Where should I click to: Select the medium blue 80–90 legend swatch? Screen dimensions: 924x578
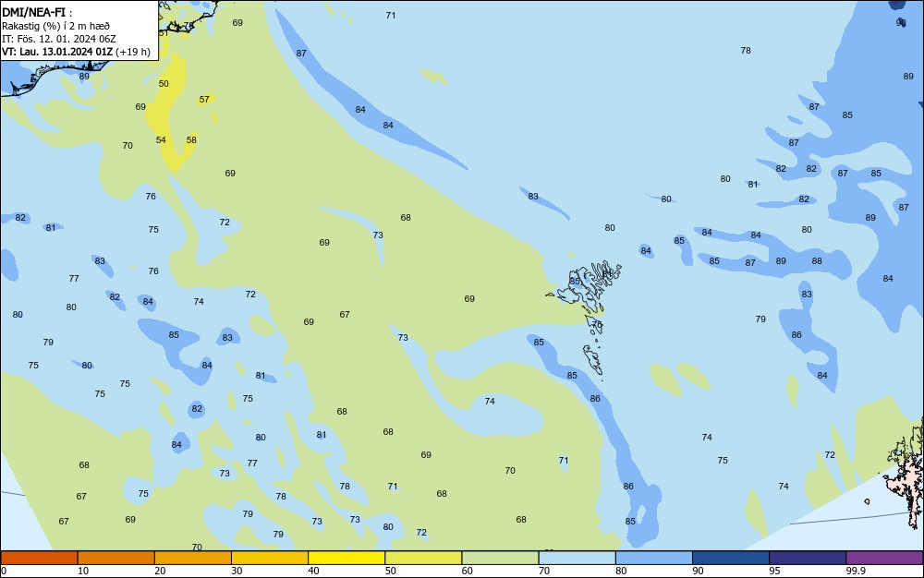click(654, 558)
